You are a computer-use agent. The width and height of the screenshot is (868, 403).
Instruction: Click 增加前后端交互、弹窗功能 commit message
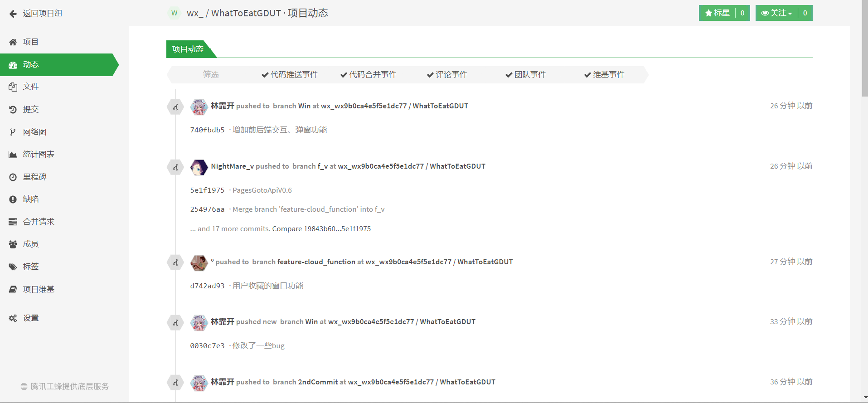click(280, 130)
